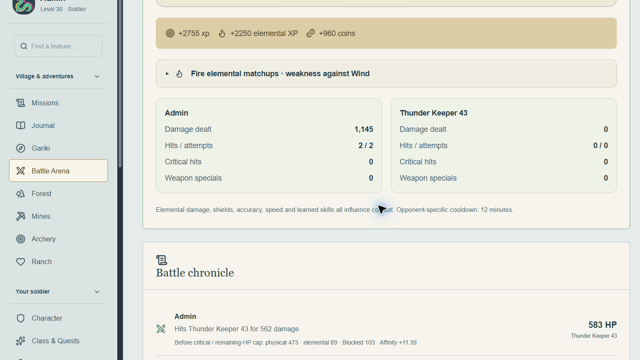Click the Battle chronicle scroll icon
640x360 pixels.
coord(162,260)
